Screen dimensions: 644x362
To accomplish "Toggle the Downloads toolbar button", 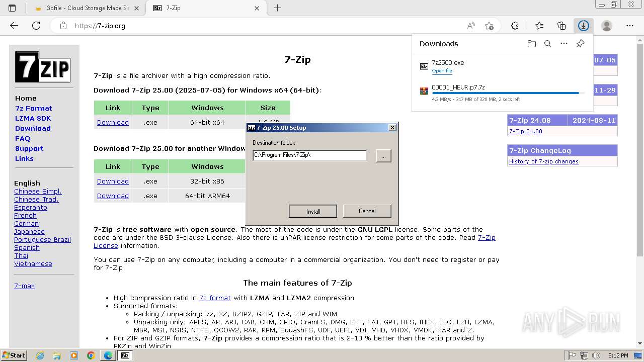I will 583,26.
